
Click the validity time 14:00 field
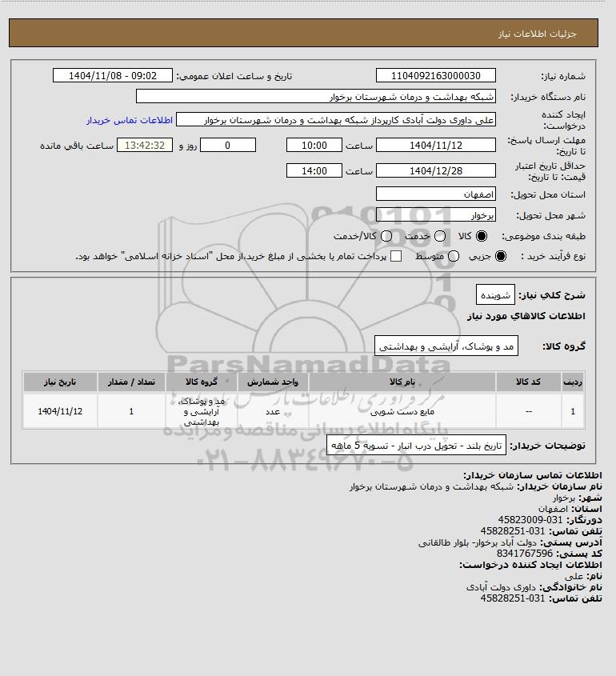point(314,170)
